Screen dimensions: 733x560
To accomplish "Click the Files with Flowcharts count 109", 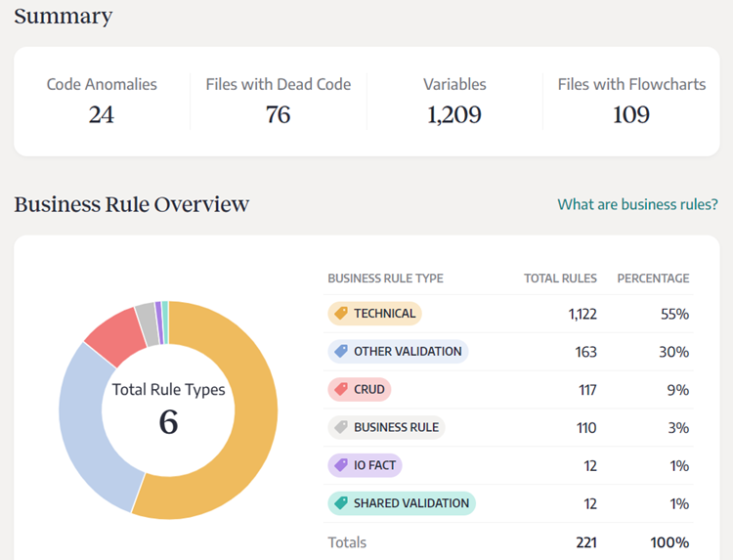I will tap(631, 114).
